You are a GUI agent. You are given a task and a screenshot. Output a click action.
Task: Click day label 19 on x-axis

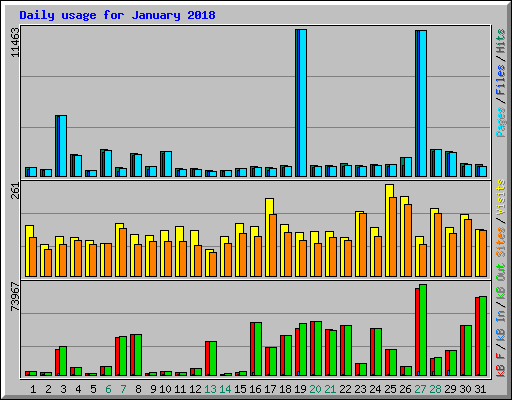coord(300,389)
